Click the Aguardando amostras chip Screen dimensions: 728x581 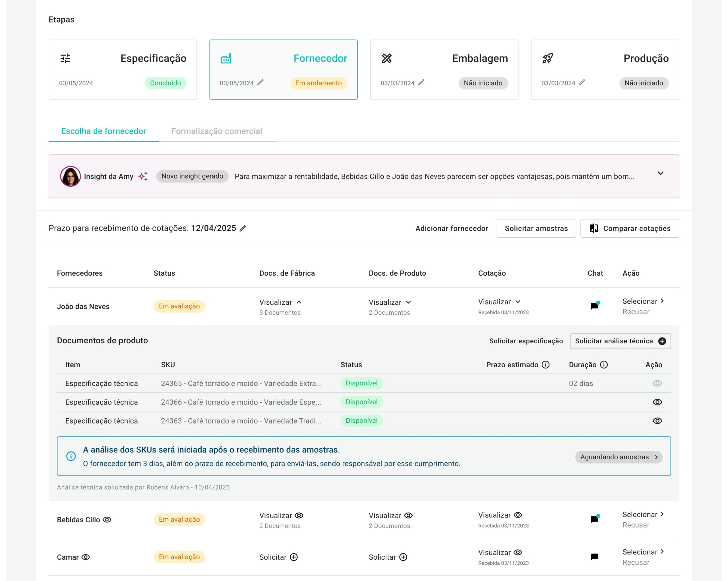619,457
